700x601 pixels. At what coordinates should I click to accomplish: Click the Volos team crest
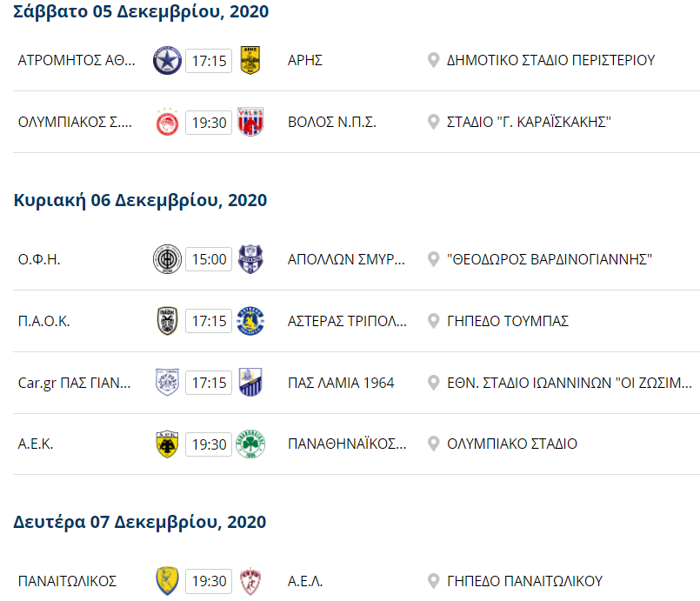251,122
